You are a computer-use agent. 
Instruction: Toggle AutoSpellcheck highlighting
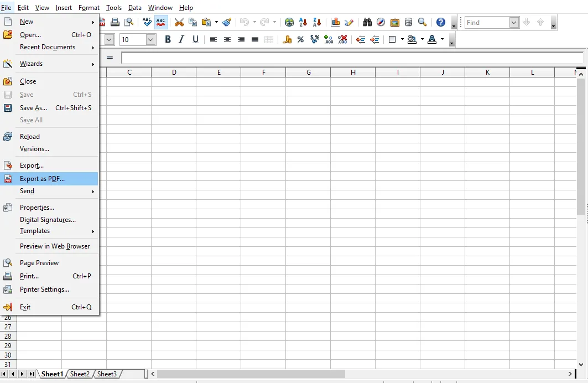pos(161,22)
